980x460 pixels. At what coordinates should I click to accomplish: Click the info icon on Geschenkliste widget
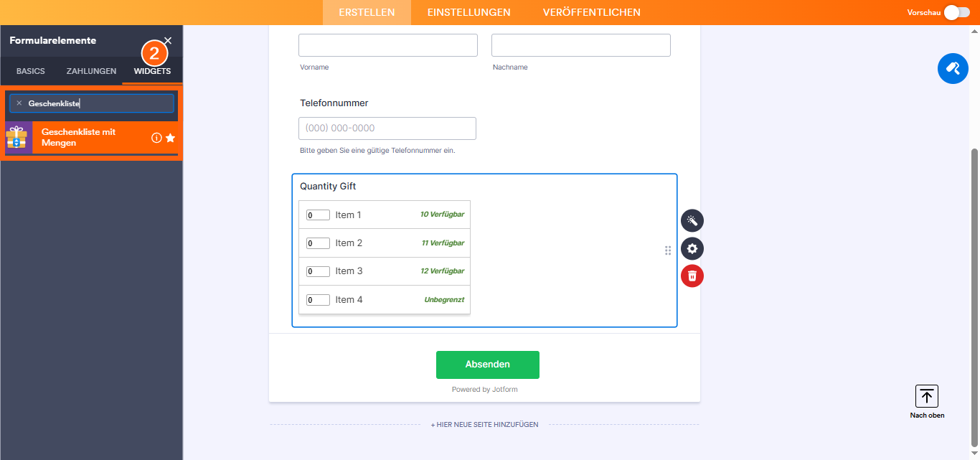pos(156,138)
